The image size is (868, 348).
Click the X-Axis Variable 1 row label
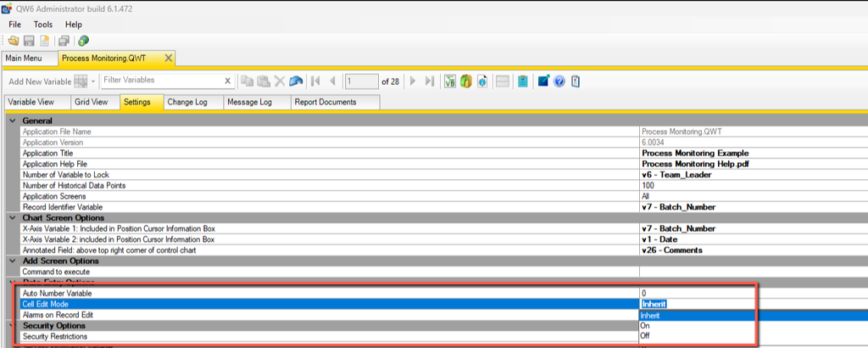click(x=119, y=228)
